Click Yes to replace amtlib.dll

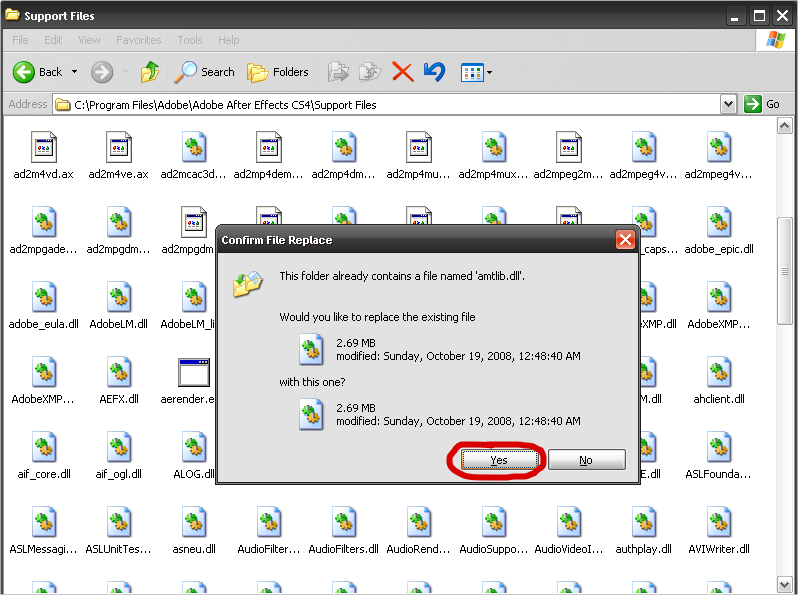point(499,460)
